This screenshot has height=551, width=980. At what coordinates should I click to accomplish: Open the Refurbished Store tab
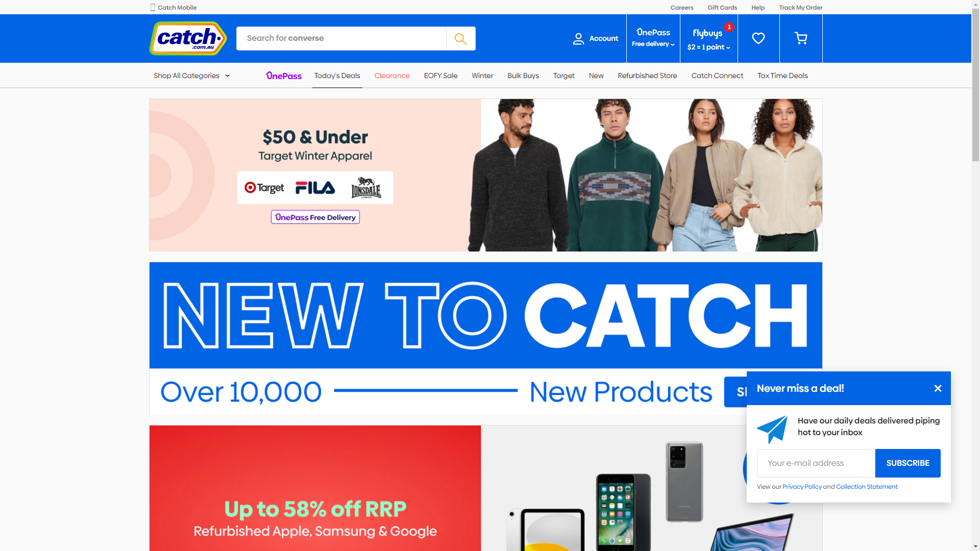[x=647, y=76]
